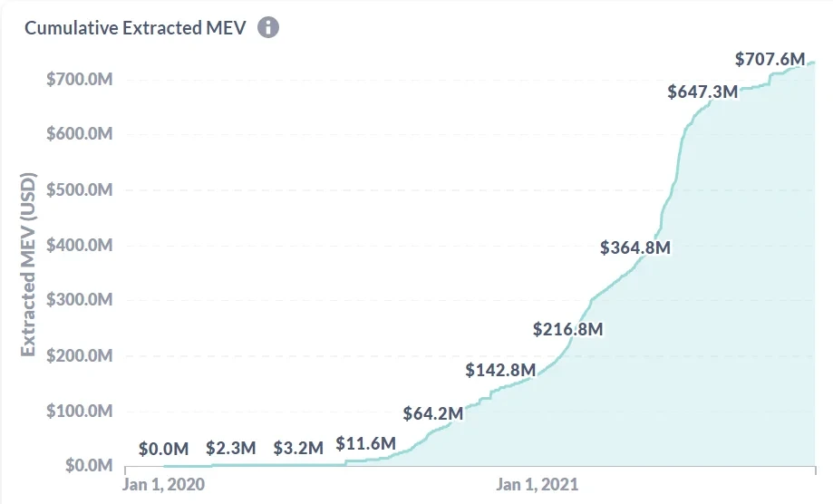
Task: Click the $3.2M data label
Action: [298, 448]
